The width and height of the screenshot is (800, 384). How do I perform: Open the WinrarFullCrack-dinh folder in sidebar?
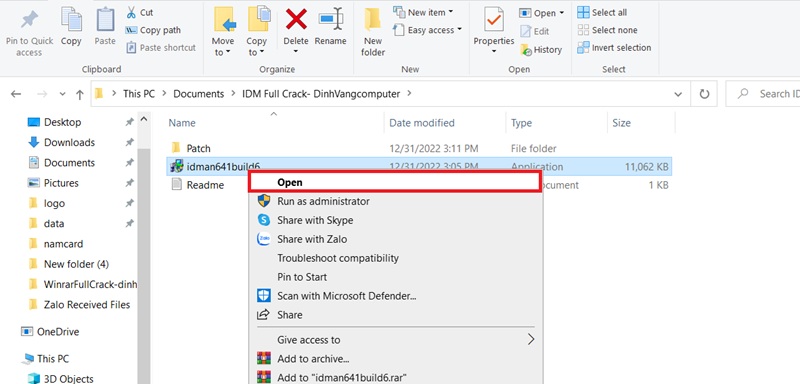90,284
